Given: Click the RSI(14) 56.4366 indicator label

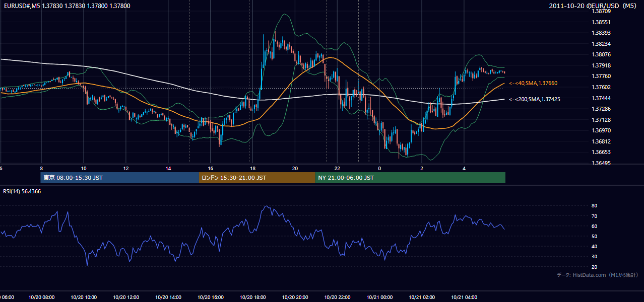Looking at the screenshot, I should pyautogui.click(x=22, y=191).
